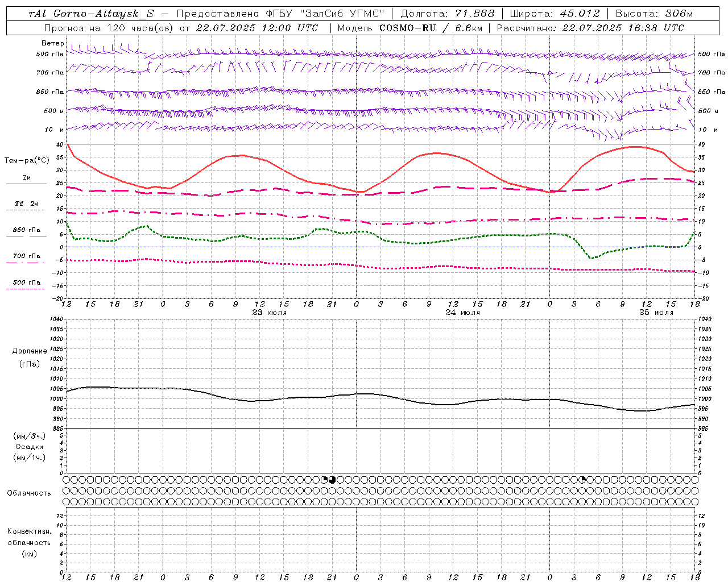728x582 pixels.
Task: Click the forecast start time 22.07.2025 12:00 UTC
Action: coord(257,28)
